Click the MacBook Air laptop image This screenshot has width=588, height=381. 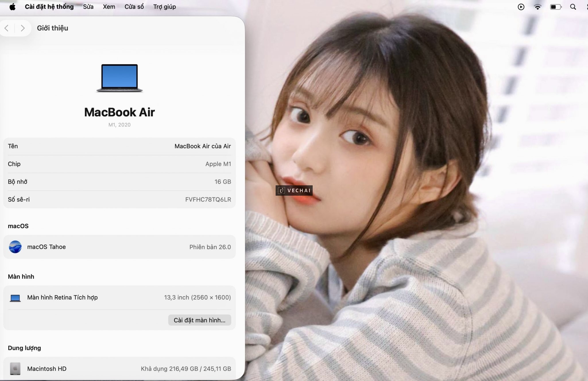pos(119,78)
